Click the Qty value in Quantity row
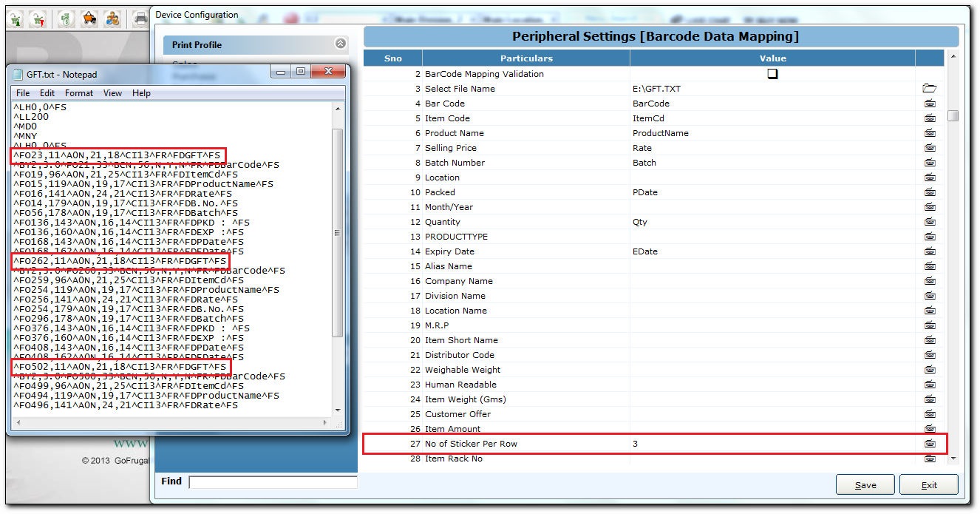This screenshot has width=980, height=514. [x=639, y=222]
